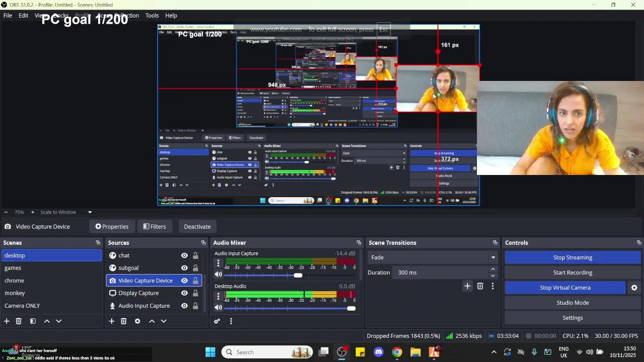
Task: Open the File menu
Action: point(8,16)
